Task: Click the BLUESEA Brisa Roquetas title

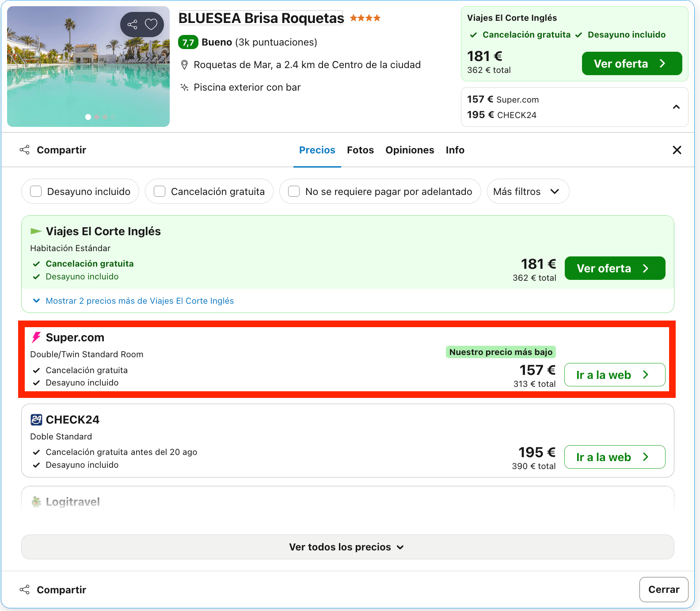Action: click(x=261, y=18)
